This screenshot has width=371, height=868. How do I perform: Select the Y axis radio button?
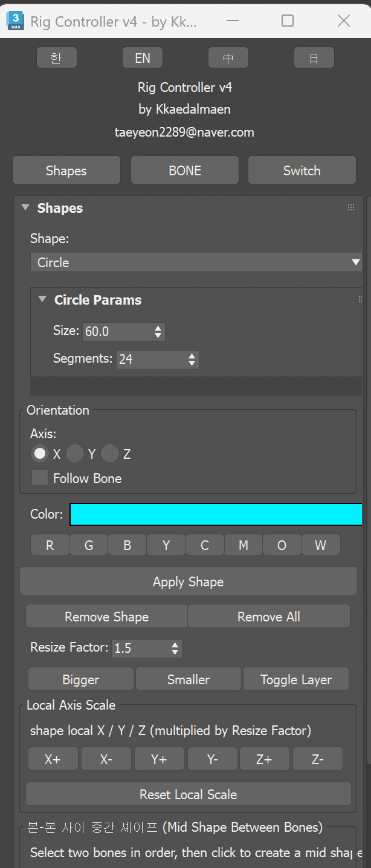tap(75, 453)
